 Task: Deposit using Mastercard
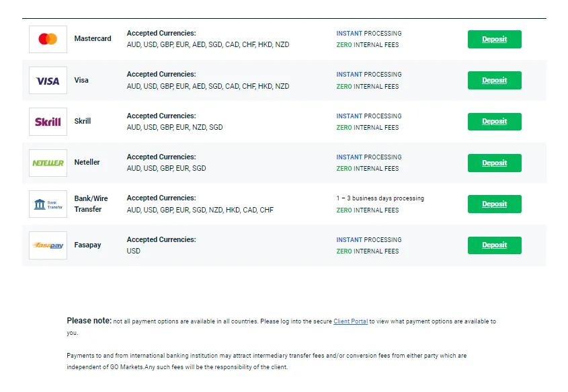[x=495, y=39]
